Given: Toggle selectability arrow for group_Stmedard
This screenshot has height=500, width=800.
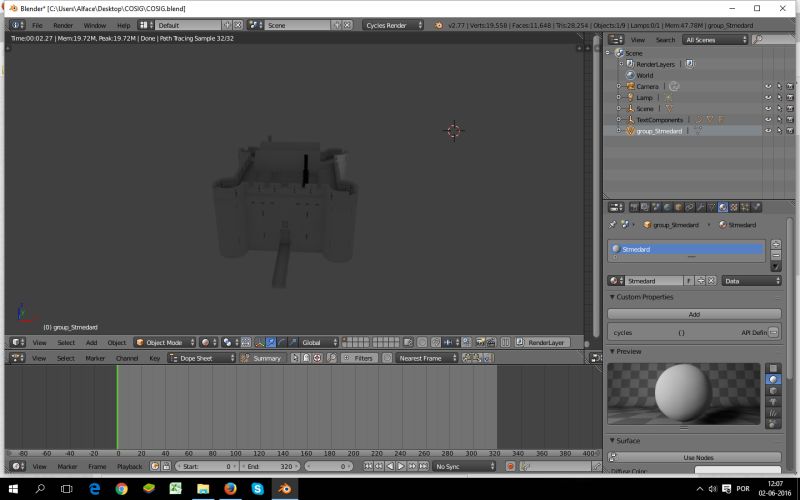Looking at the screenshot, I should pyautogui.click(x=779, y=131).
